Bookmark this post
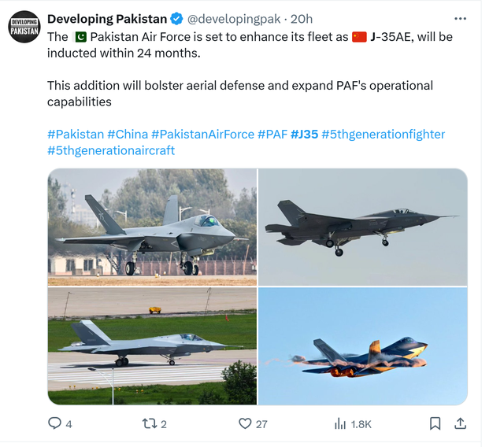504x447 pixels. pos(435,423)
